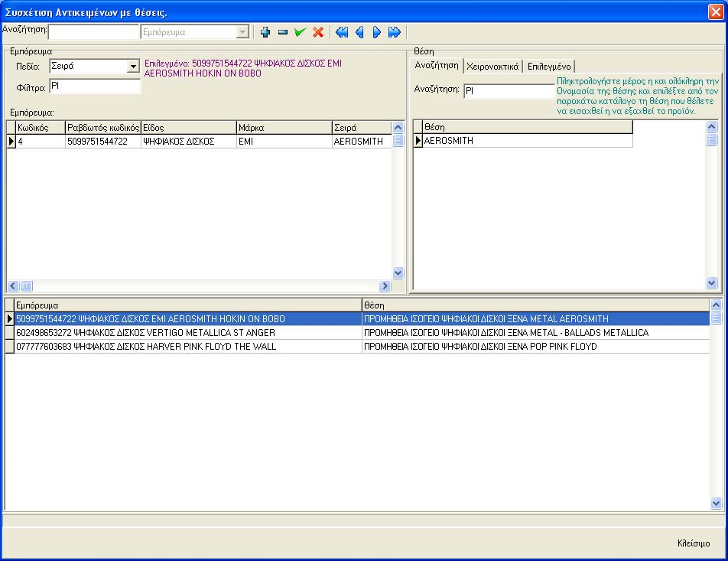The image size is (728, 561).
Task: Click product grid horizontal scrollbar right arrow
Action: tap(385, 285)
